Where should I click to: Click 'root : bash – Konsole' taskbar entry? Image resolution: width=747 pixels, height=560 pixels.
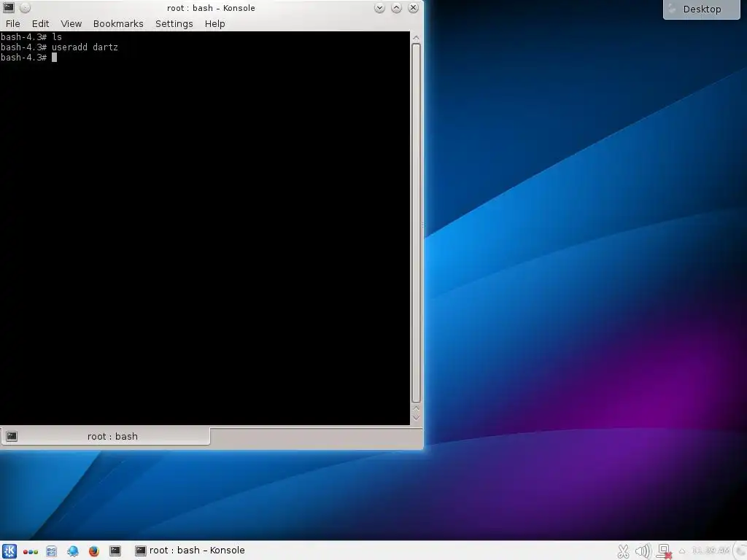pyautogui.click(x=190, y=551)
